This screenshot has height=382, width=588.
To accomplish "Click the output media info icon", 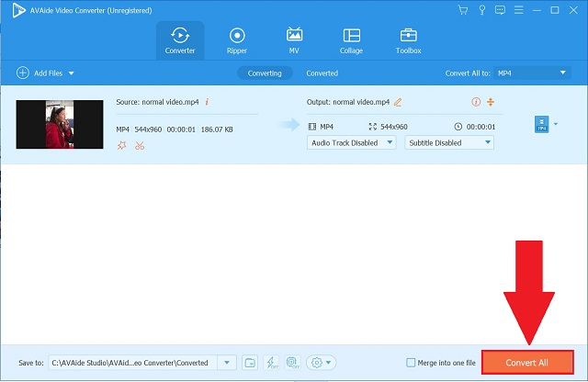I will [x=476, y=102].
